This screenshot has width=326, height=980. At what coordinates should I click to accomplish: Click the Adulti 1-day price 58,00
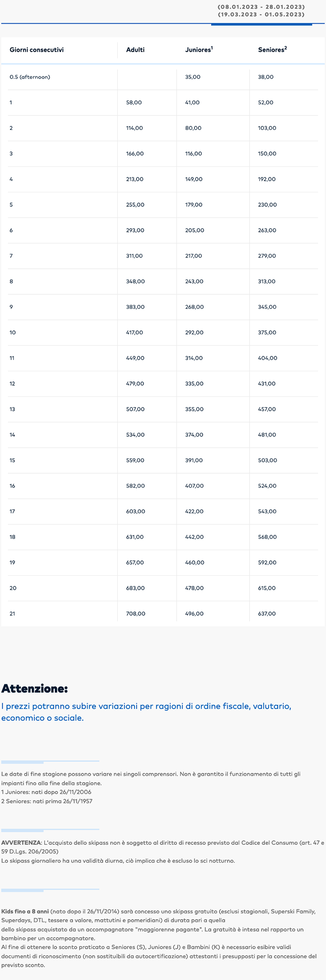point(134,102)
